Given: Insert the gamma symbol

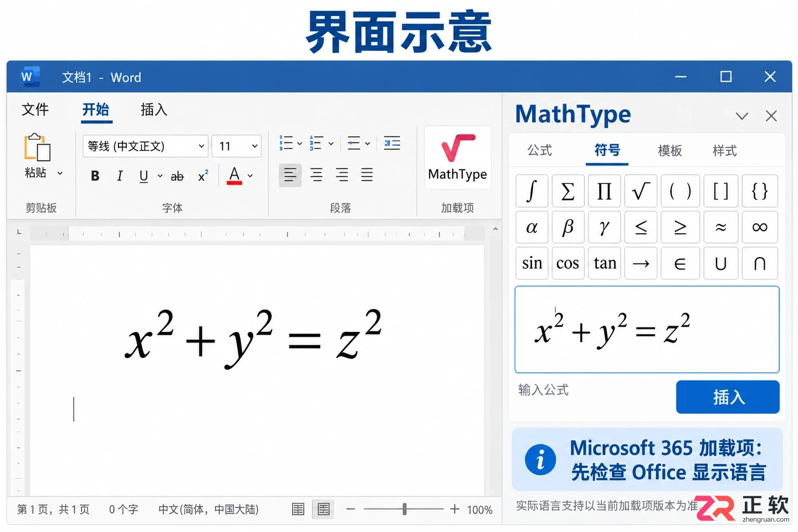Looking at the screenshot, I should [604, 227].
